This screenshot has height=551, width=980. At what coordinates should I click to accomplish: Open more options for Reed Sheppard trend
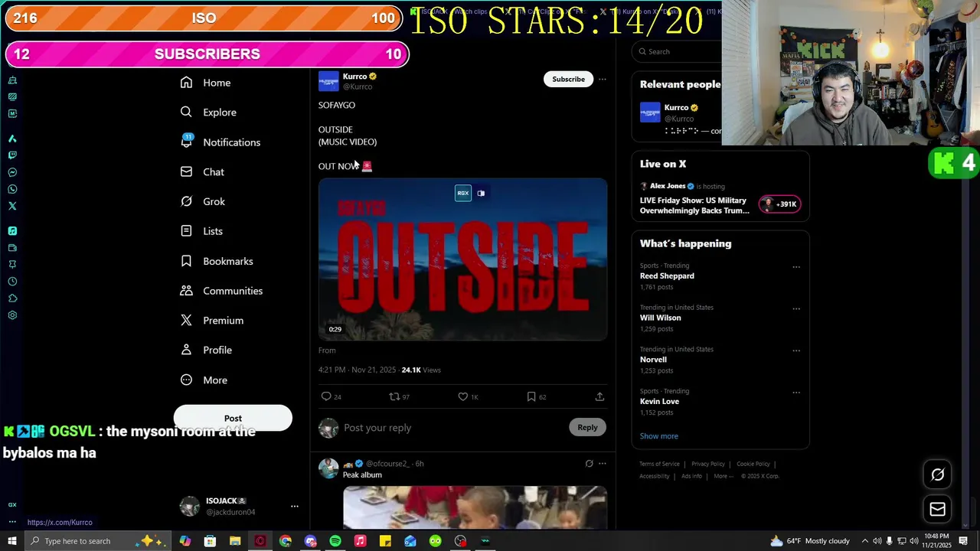pos(796,267)
